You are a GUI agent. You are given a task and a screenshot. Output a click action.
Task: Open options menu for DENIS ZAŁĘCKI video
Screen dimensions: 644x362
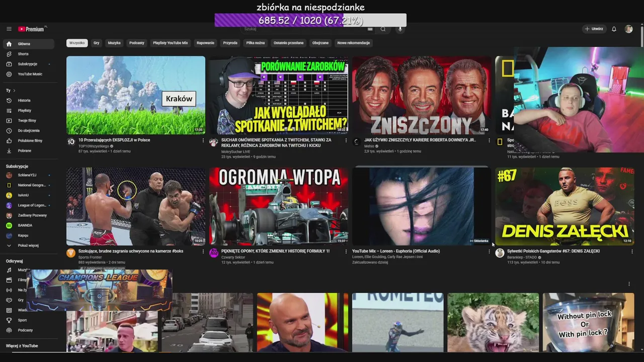pyautogui.click(x=632, y=251)
